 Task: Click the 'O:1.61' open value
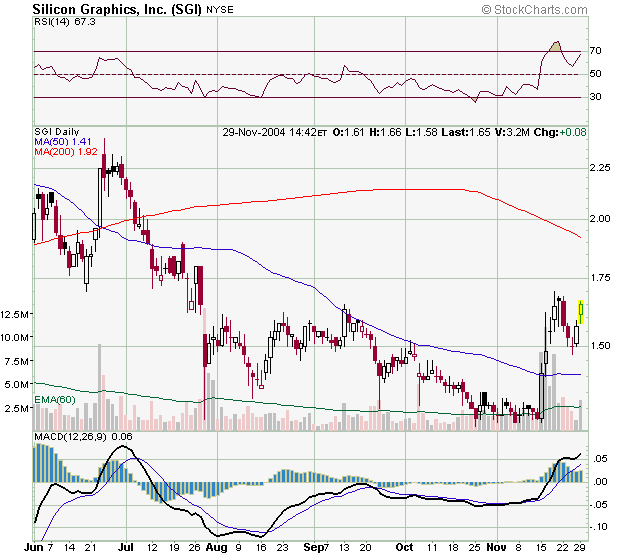(x=348, y=132)
